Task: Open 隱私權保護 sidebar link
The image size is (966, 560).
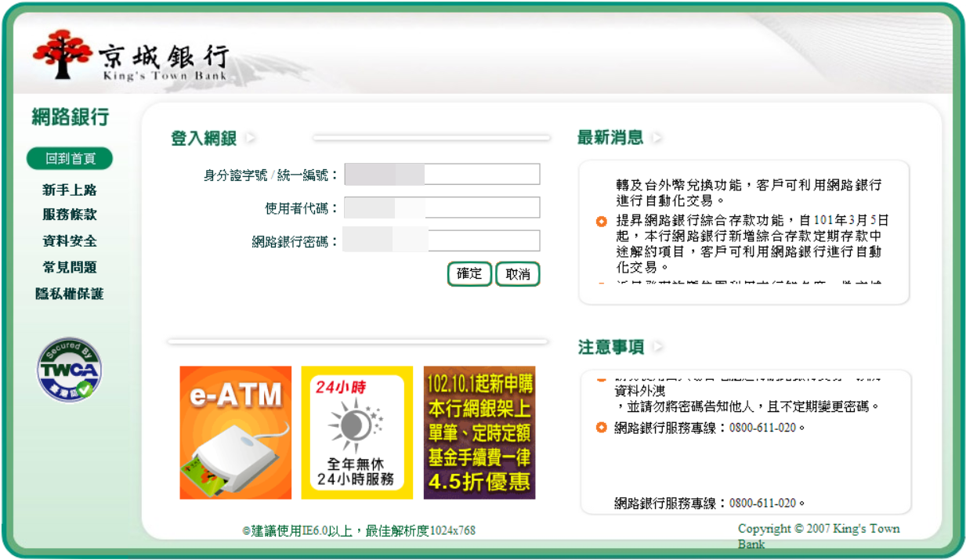Action: 70,294
